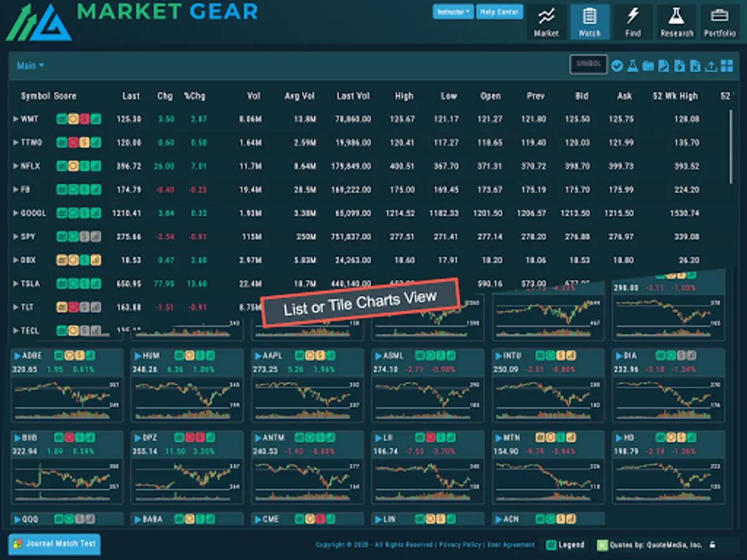
Task: Click ADBE tile's yellow circle badge
Action: click(70, 356)
